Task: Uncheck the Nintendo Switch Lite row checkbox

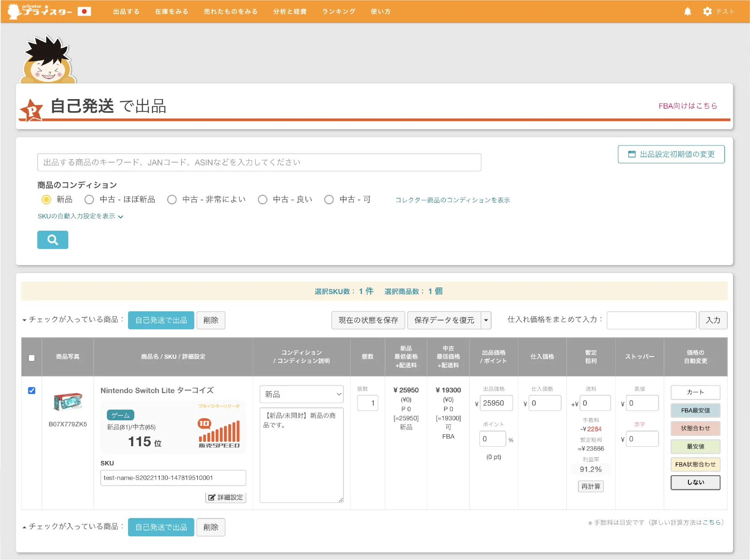Action: point(32,390)
